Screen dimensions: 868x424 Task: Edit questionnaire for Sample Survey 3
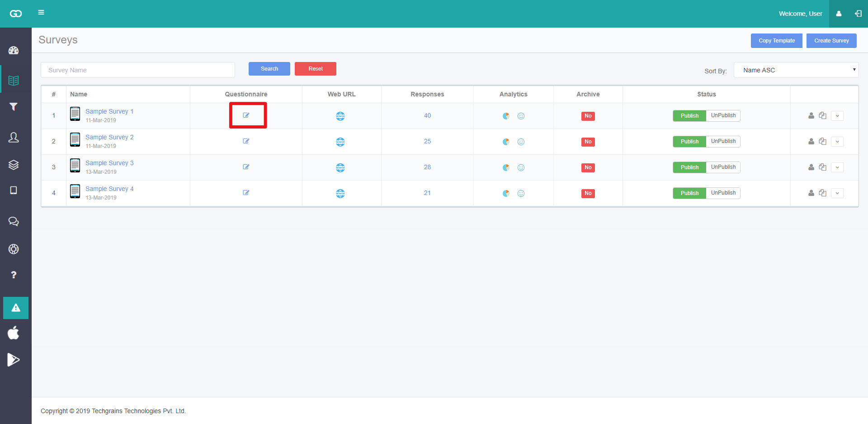[x=246, y=167]
